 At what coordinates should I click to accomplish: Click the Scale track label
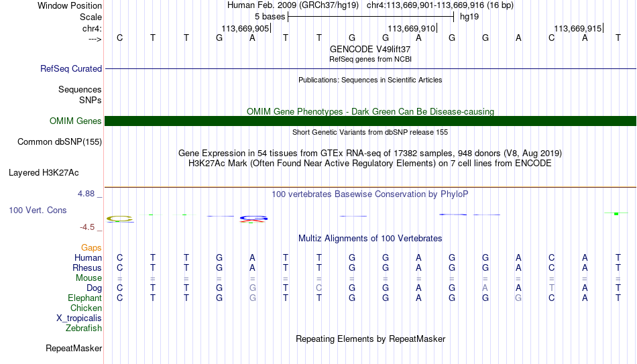point(91,17)
